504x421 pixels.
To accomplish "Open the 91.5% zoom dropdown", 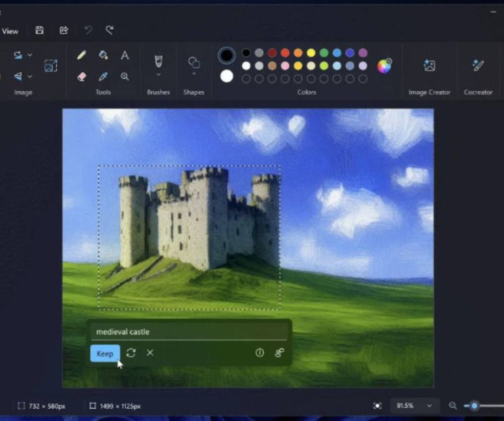I will coord(414,406).
